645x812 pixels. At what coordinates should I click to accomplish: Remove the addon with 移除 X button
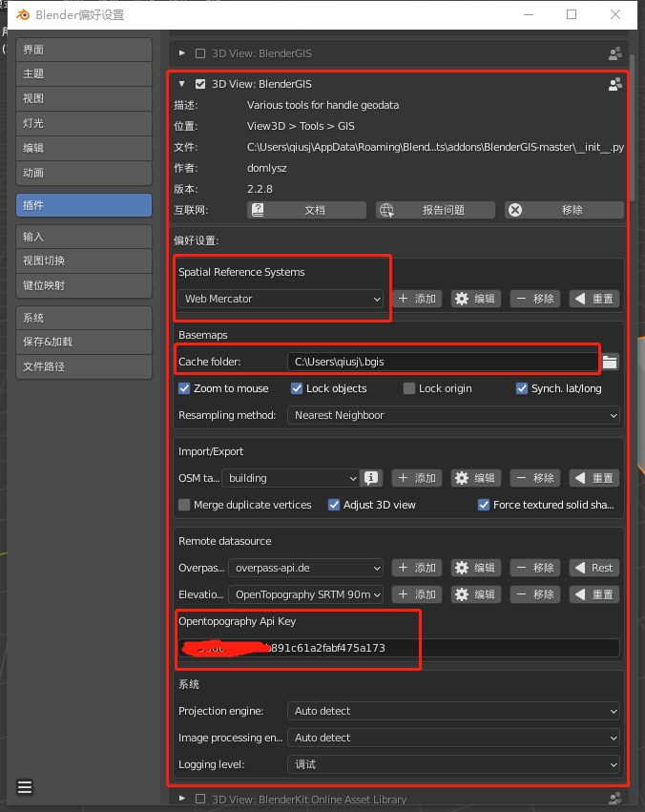(x=563, y=210)
